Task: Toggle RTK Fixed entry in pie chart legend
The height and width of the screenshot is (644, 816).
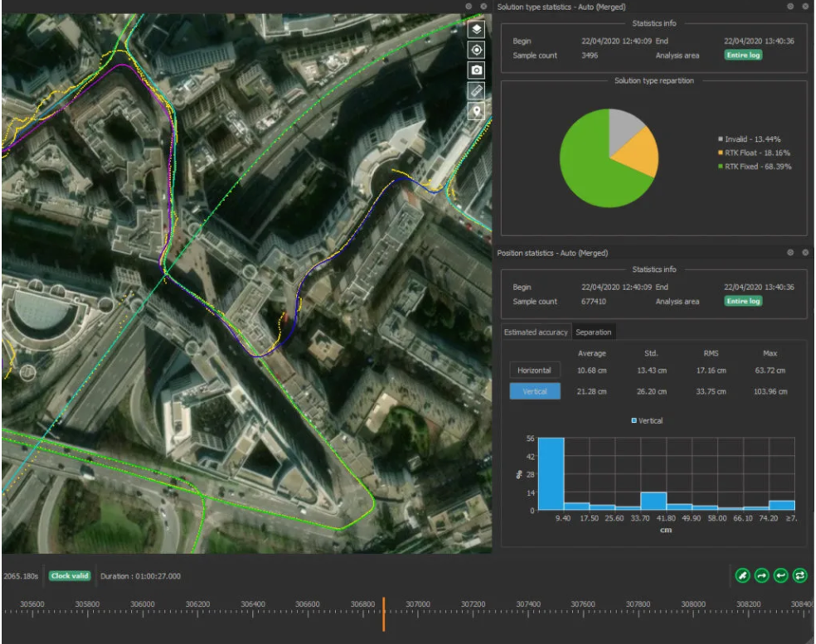Action: point(751,165)
